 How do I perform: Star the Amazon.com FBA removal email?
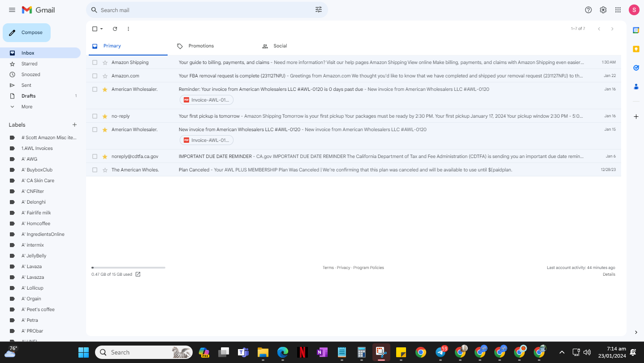pos(105,76)
